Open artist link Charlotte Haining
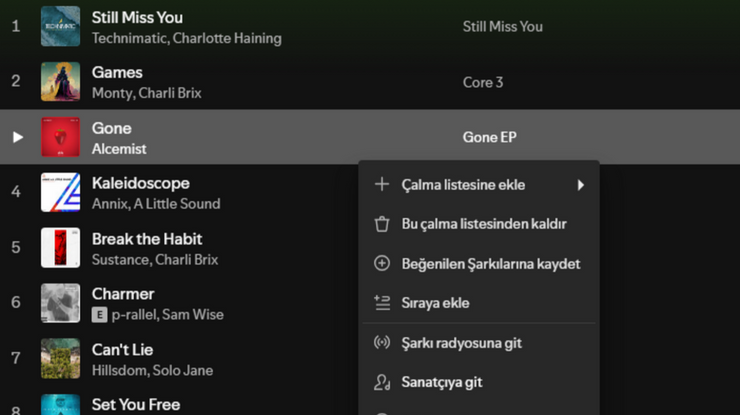 [227, 38]
